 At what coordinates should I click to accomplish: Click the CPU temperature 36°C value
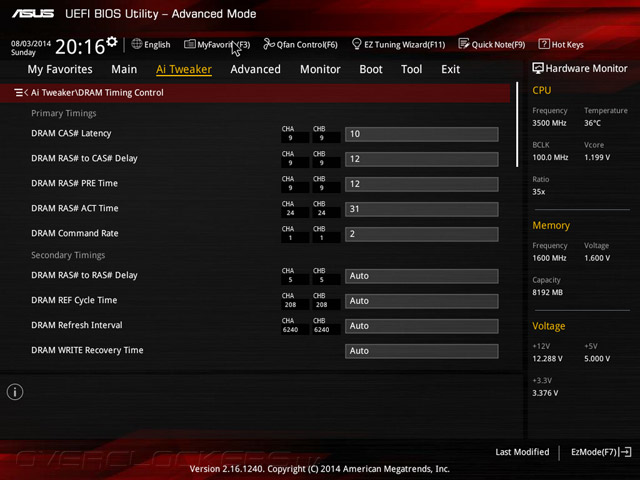coord(592,123)
